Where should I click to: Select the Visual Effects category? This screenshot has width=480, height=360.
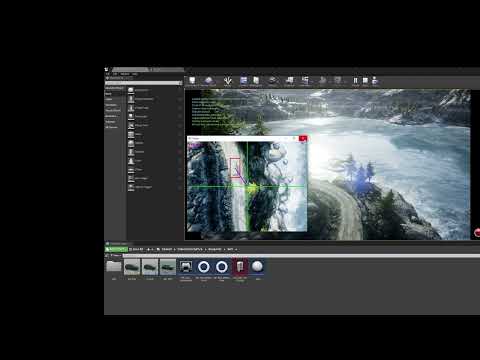point(114,110)
